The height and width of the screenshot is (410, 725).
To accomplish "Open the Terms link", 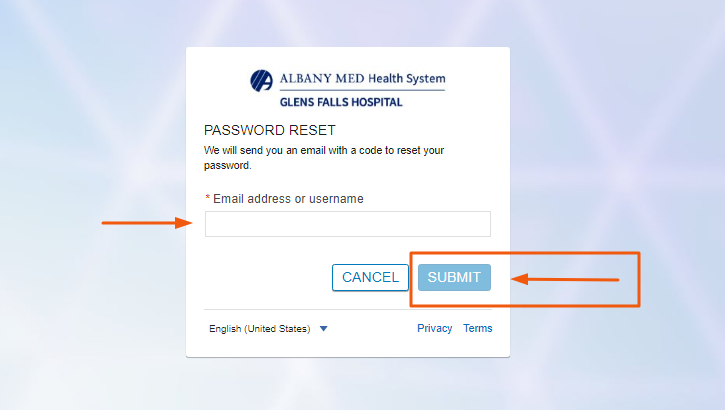I will pyautogui.click(x=478, y=328).
